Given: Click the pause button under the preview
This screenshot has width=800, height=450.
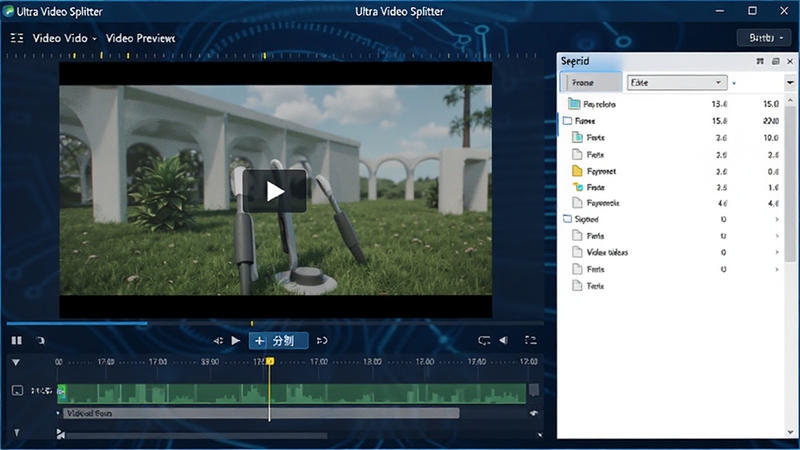Looking at the screenshot, I should (17, 340).
